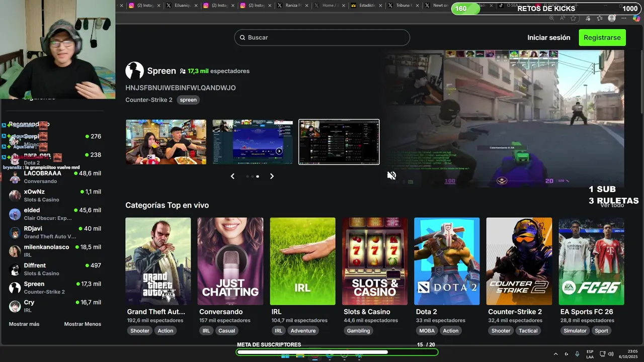
Task: Click the Adventure tag under IRL
Action: (303, 331)
